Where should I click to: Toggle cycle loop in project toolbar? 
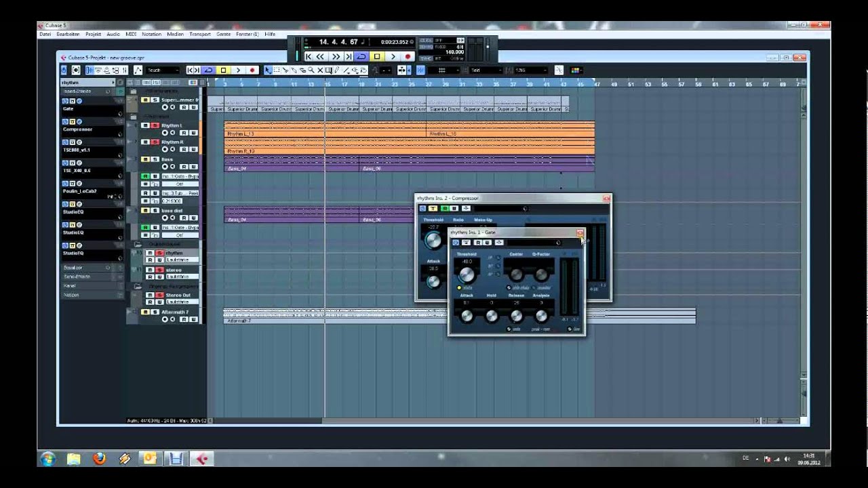[x=209, y=70]
